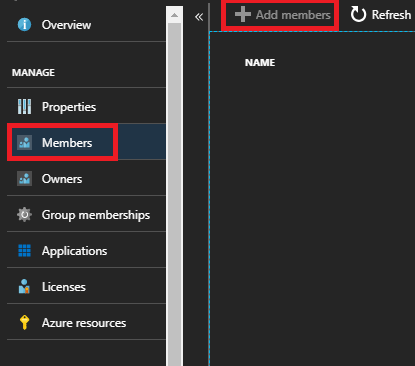Open the Overview menu item
The width and height of the screenshot is (415, 366).
point(86,25)
